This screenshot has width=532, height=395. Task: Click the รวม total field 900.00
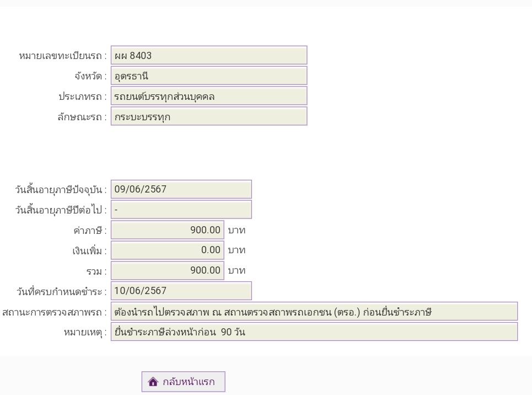(x=167, y=271)
